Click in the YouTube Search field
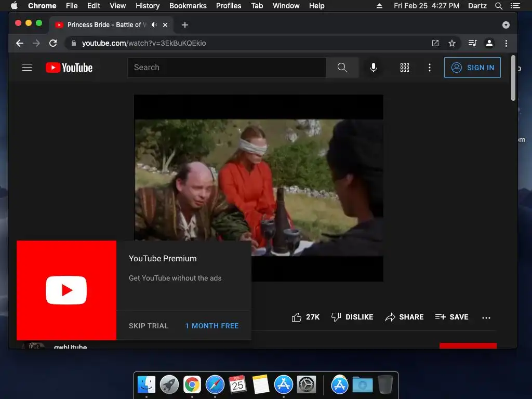 coord(227,68)
